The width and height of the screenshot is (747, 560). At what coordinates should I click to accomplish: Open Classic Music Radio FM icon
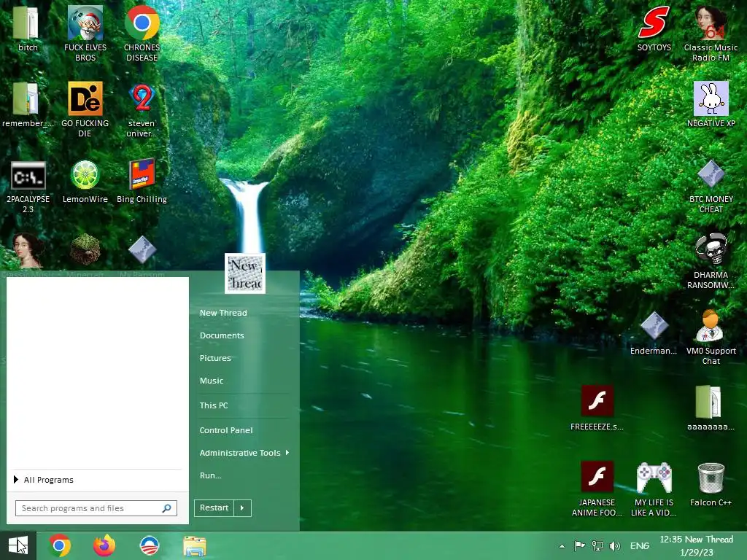[711, 34]
